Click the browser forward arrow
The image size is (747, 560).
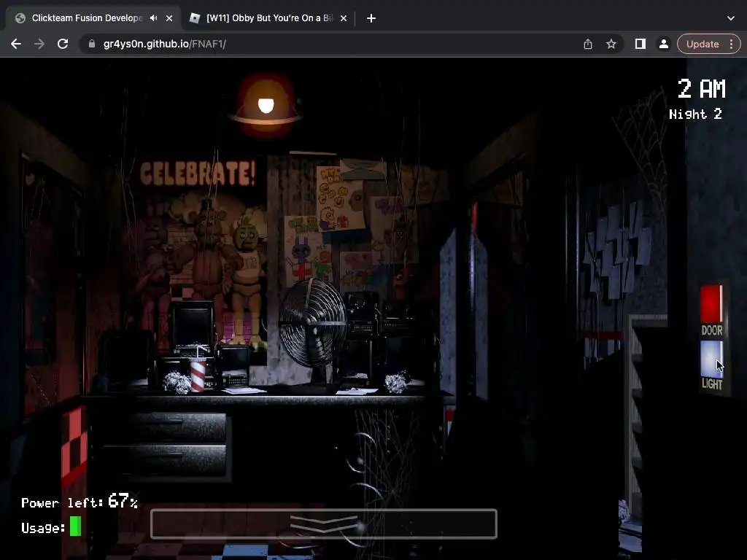[39, 44]
